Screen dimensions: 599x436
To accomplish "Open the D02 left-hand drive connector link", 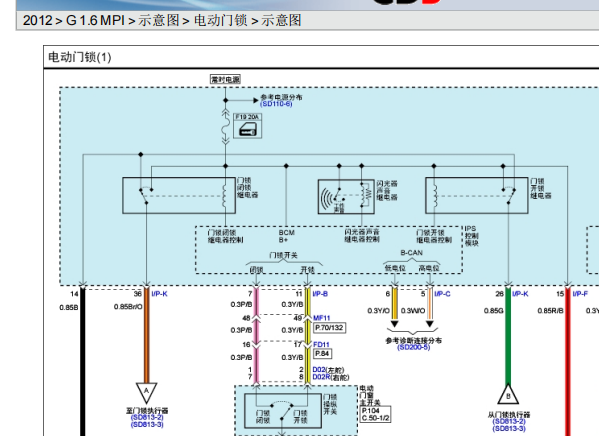I will (319, 370).
